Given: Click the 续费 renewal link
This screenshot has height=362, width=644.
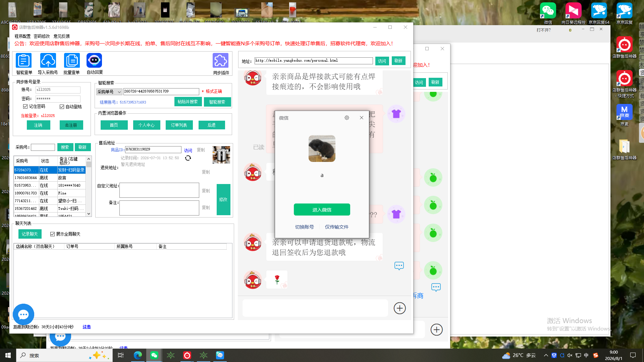Looking at the screenshot, I should pyautogui.click(x=87, y=327).
